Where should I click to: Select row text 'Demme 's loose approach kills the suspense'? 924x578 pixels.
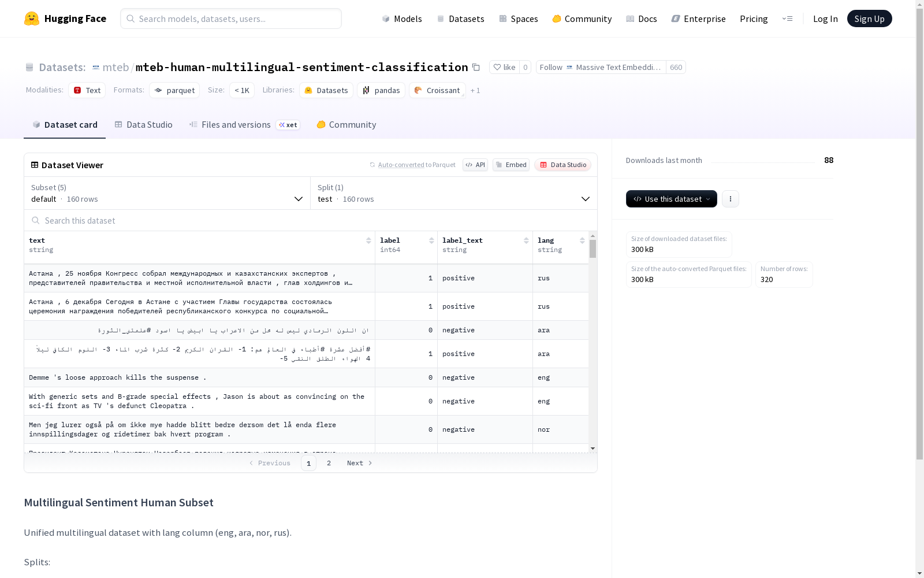[x=118, y=377]
